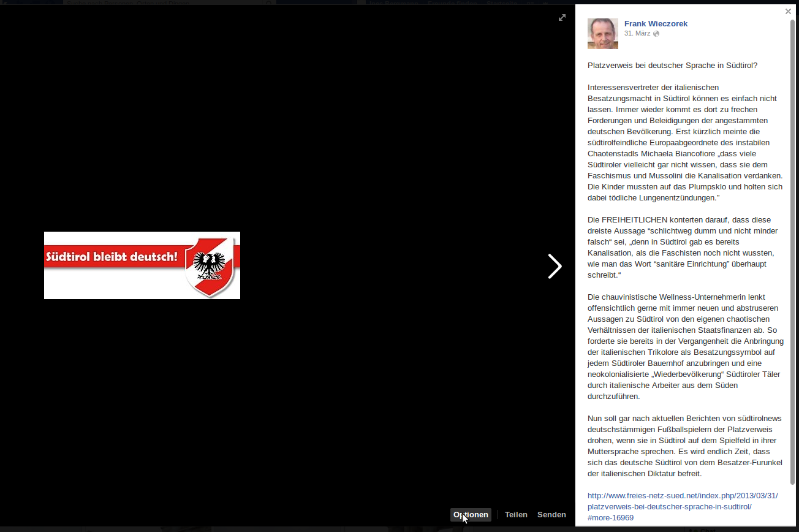
Task: Enter fullscreen with the expand arrows icon
Action: tap(562, 18)
